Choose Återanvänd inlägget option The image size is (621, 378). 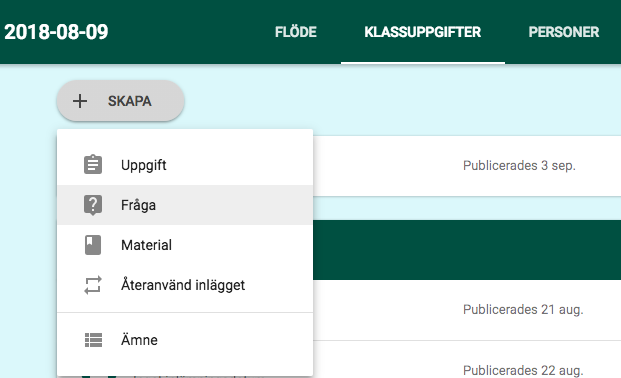point(185,285)
